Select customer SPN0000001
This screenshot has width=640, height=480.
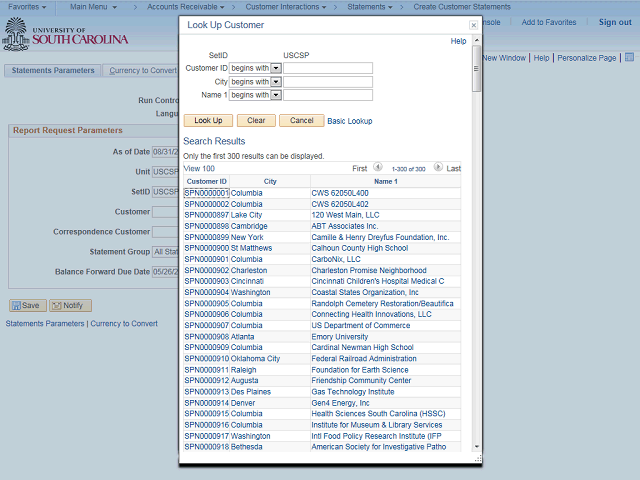pyautogui.click(x=207, y=193)
